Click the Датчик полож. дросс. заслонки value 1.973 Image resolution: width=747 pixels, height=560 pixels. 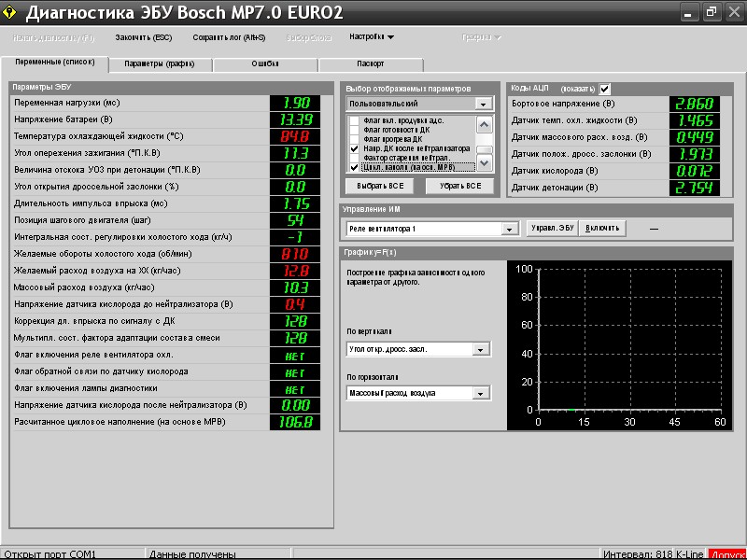(695, 154)
